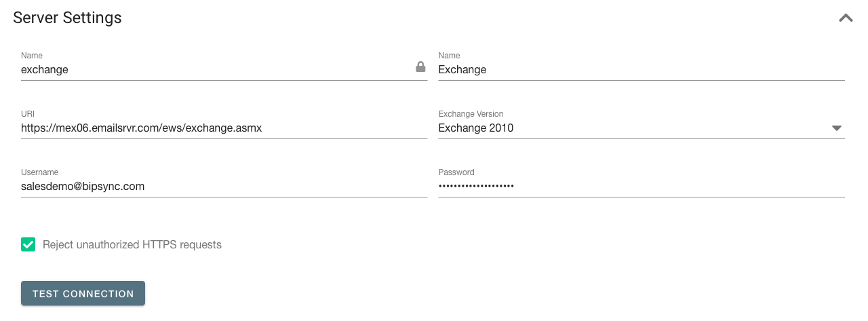Click the Test Connection button
Image resolution: width=868 pixels, height=321 pixels.
pos(83,294)
